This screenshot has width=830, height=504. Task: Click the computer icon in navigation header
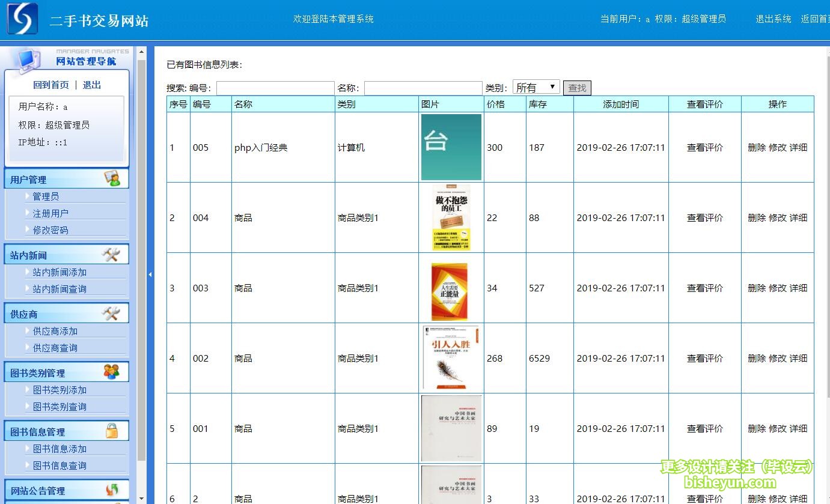[x=26, y=58]
